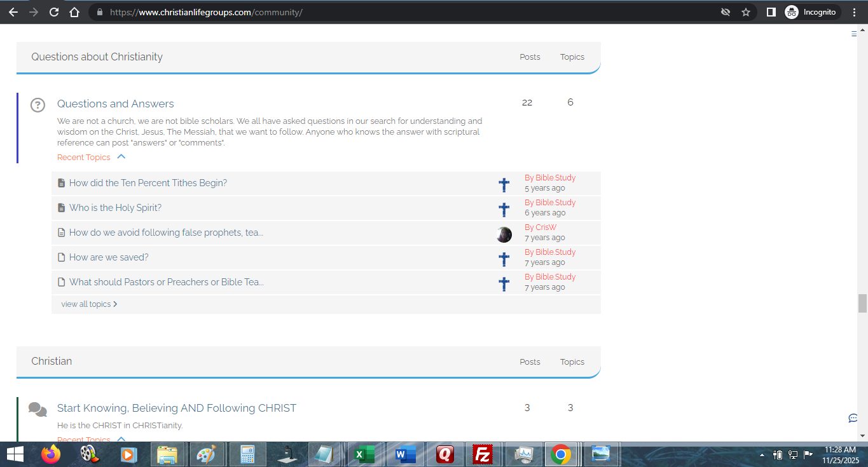Launch Excel from the Windows taskbar
Viewport: 868px width, 467px height.
tap(363, 454)
